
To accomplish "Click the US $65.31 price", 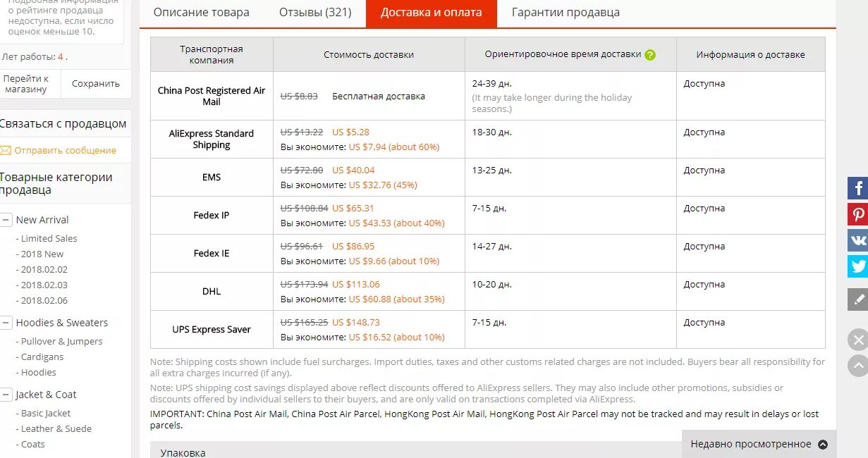I will click(353, 208).
